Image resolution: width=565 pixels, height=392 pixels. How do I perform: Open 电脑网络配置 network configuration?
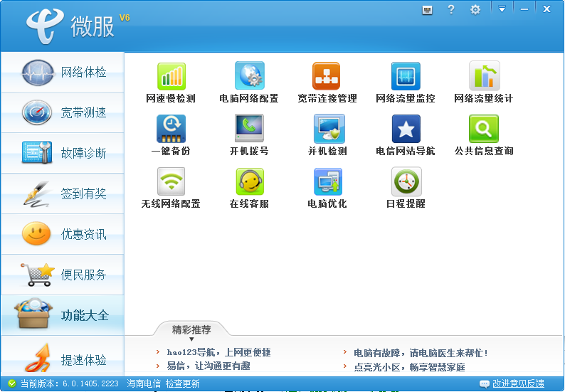pyautogui.click(x=249, y=83)
